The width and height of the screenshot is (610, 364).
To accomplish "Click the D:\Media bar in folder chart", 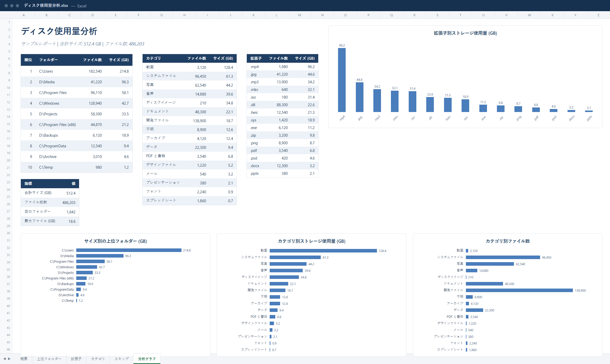I will tap(100, 256).
